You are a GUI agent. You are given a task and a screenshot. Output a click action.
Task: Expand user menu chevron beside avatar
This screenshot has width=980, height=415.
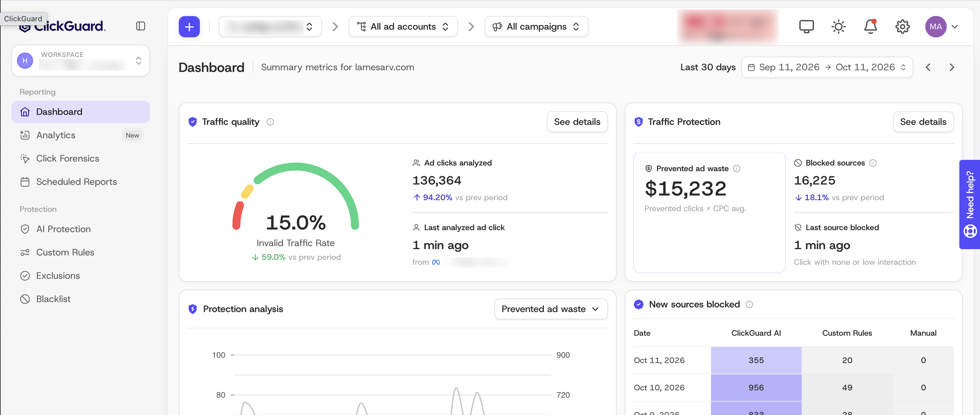coord(955,27)
